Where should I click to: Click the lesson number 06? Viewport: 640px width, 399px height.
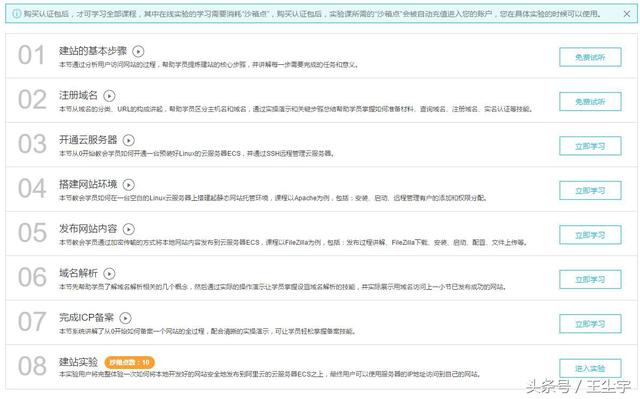click(x=32, y=277)
